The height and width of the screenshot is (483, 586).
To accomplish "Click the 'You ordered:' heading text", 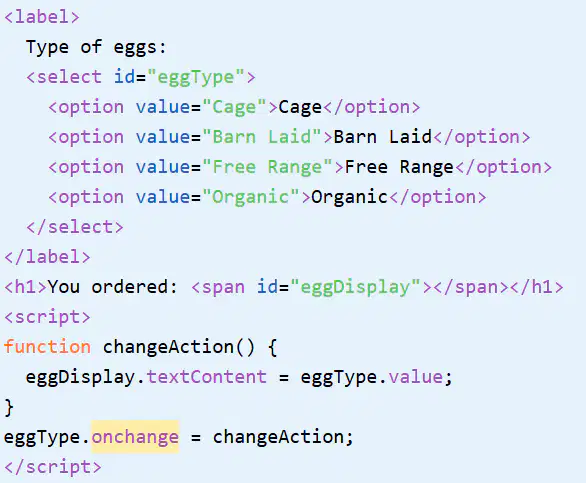I will pos(112,287).
